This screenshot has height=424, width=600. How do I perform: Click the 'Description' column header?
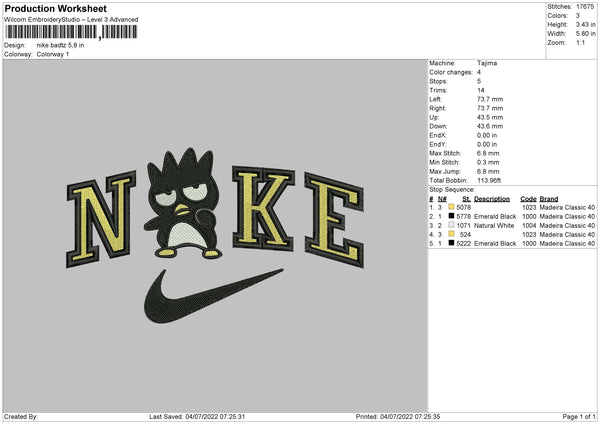492,199
